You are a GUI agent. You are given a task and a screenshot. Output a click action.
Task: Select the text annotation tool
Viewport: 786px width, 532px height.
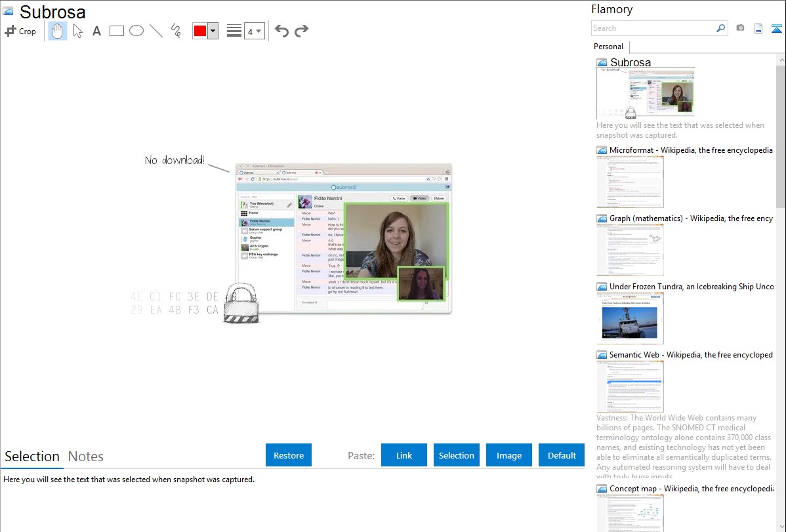[96, 31]
